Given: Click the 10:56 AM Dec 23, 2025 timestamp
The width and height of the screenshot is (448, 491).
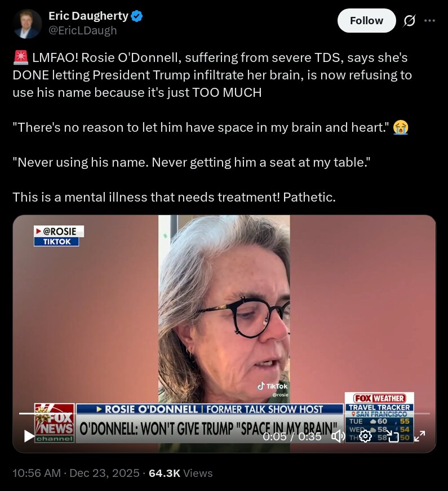Looking at the screenshot, I should (76, 473).
